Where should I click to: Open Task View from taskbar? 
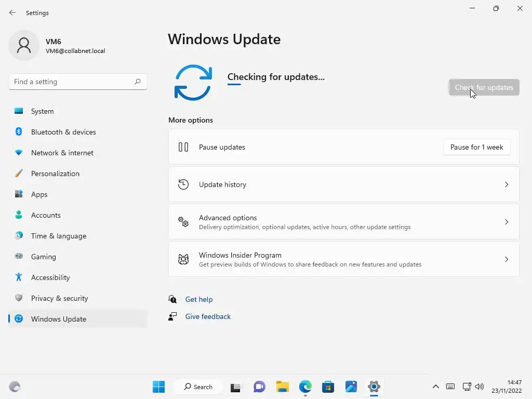[235, 387]
